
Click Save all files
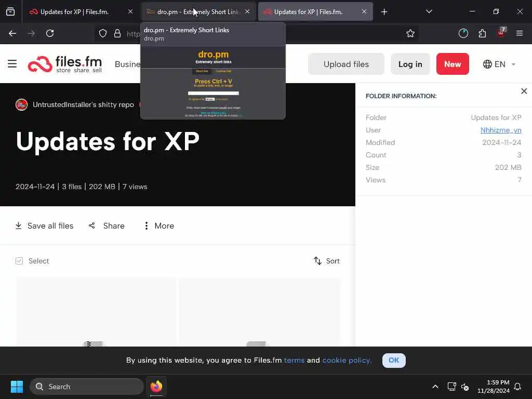[x=45, y=225]
